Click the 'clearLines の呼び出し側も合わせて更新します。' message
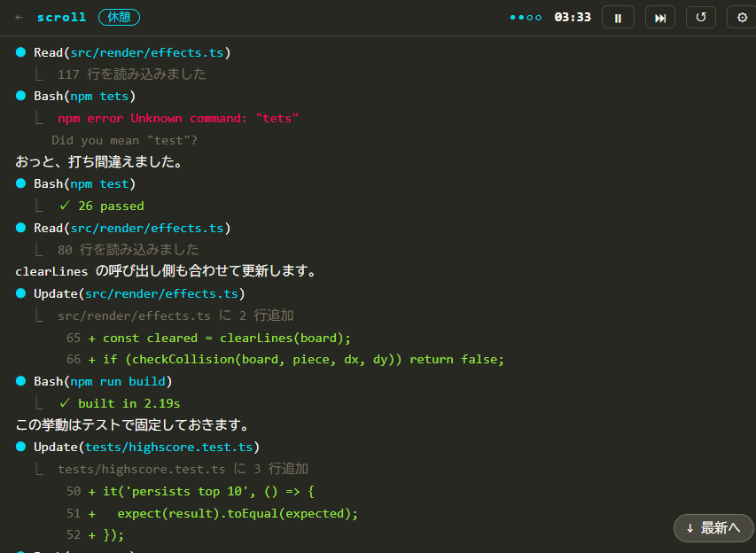Screen dimensions: 756x553 click(166, 271)
